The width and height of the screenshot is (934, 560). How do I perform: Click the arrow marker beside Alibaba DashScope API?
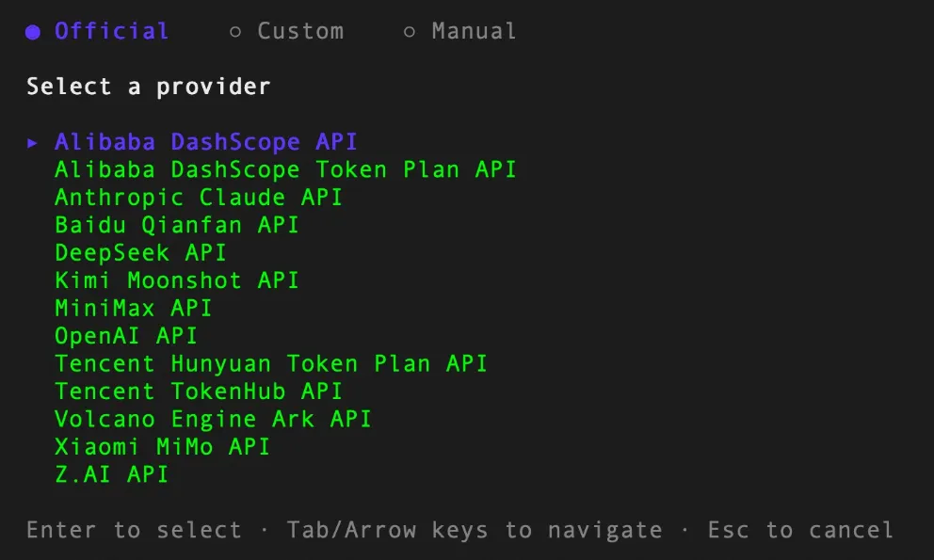tap(33, 142)
